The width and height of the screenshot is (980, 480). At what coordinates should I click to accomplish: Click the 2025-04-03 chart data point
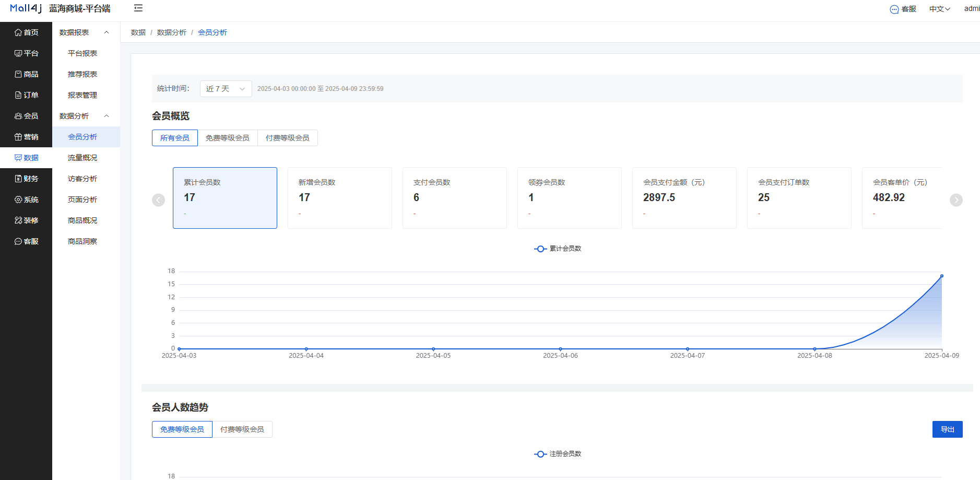tap(179, 349)
